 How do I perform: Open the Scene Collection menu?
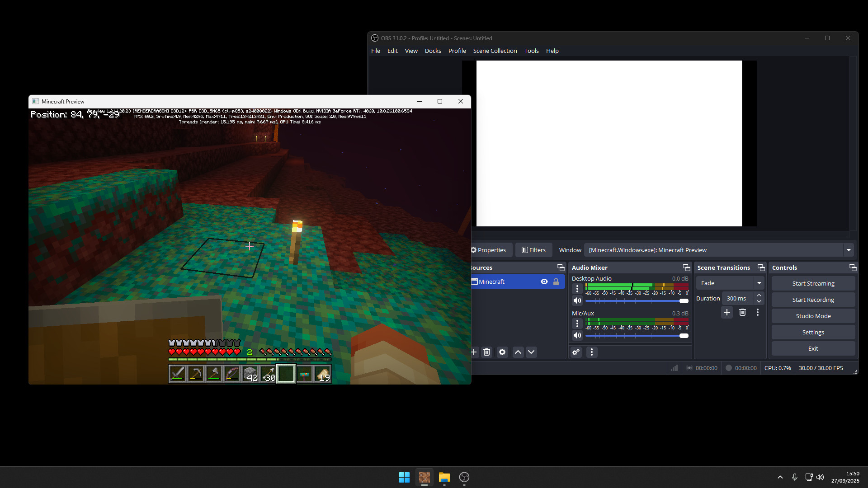(x=495, y=51)
